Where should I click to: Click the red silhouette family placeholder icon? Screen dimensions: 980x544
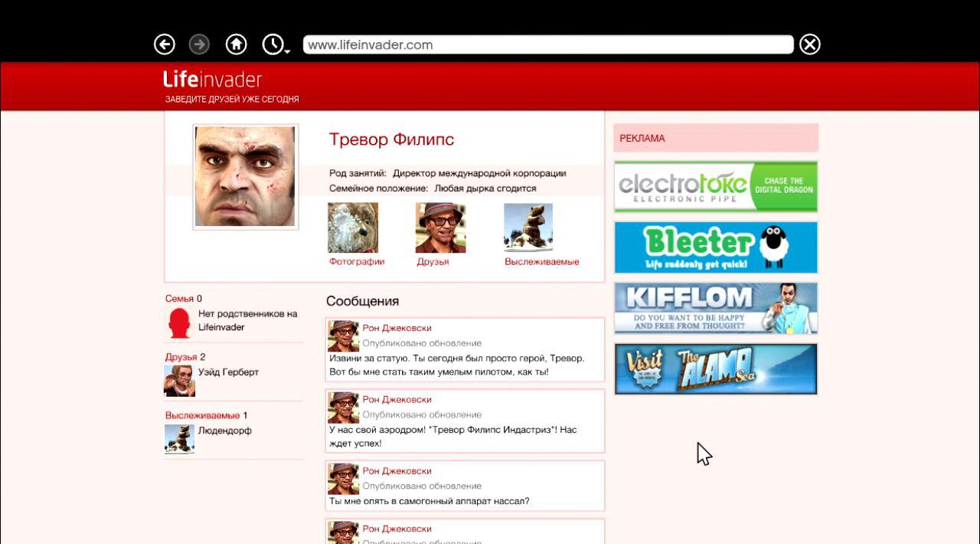coord(179,323)
